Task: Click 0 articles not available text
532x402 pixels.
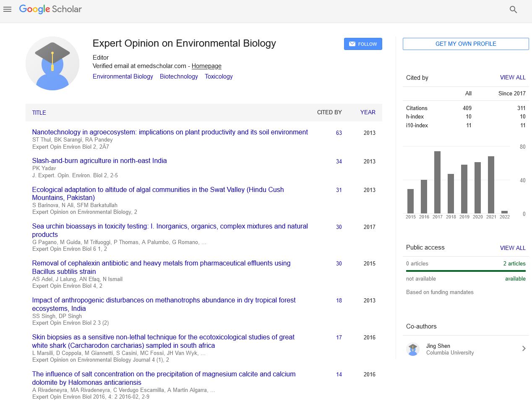Action: coord(417,263)
